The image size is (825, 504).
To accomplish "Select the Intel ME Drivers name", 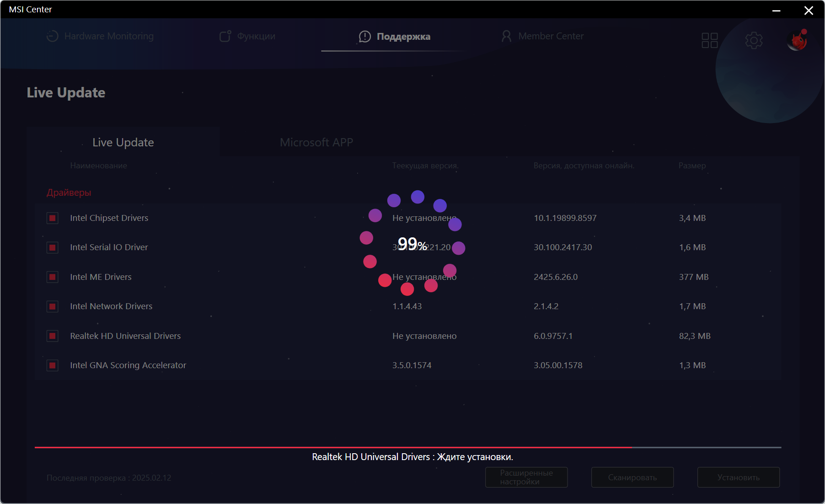I will [x=101, y=277].
